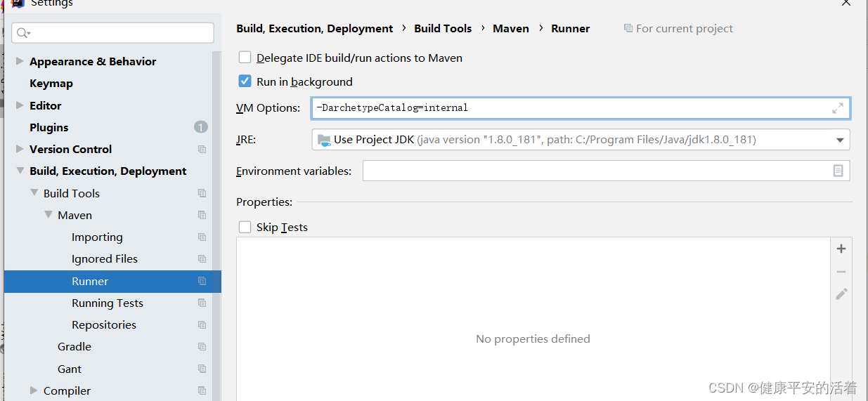The width and height of the screenshot is (868, 401).
Task: Remove the selected Maven property
Action: pos(841,272)
